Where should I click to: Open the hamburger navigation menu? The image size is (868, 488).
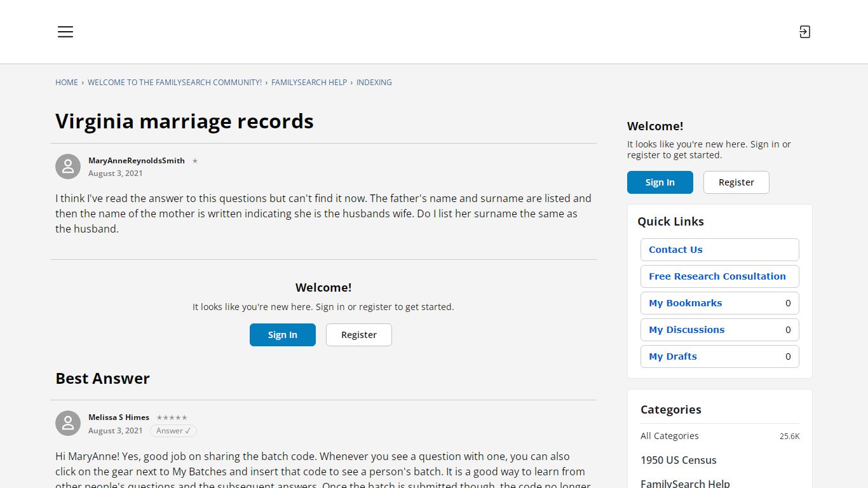pyautogui.click(x=65, y=32)
